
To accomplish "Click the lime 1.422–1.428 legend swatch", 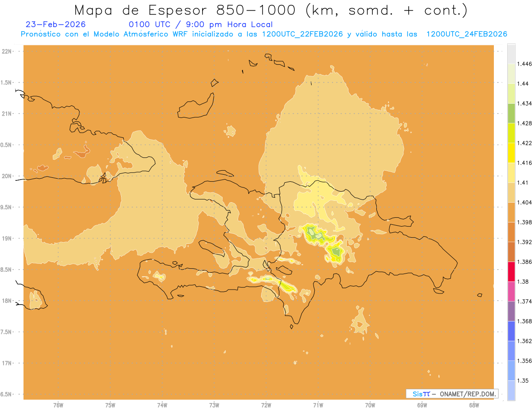I will (x=511, y=133).
